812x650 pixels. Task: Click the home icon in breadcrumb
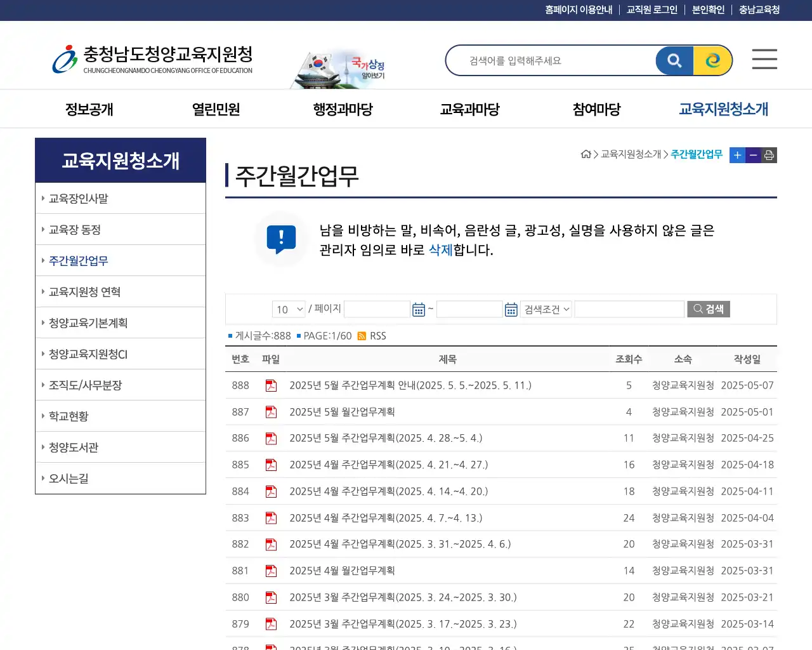coord(586,154)
